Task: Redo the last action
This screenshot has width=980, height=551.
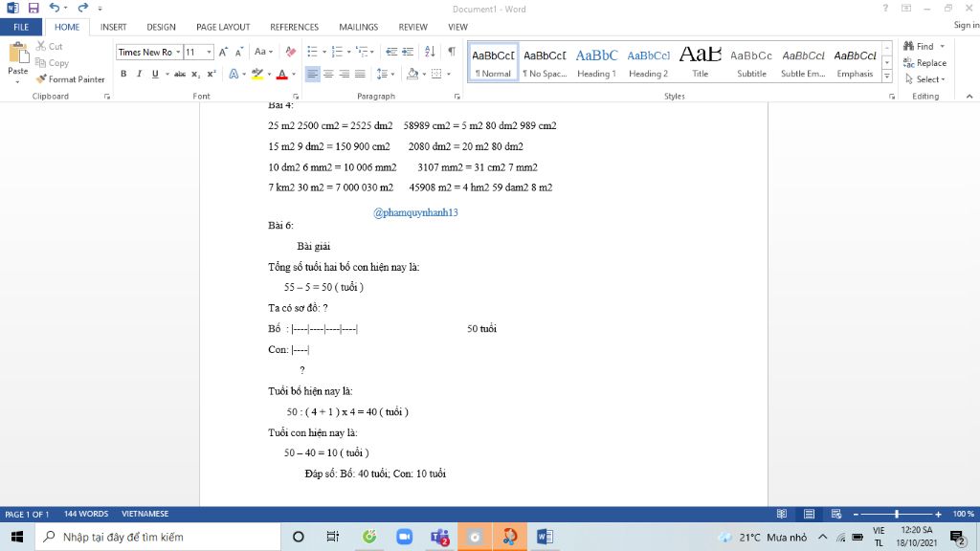Action: click(x=82, y=8)
